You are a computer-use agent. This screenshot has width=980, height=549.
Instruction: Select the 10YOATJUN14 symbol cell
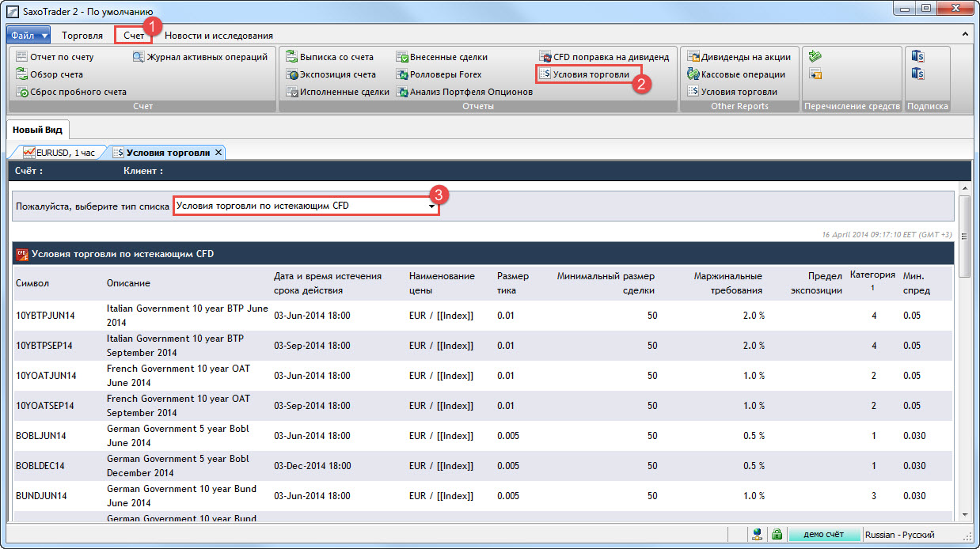[x=46, y=376]
